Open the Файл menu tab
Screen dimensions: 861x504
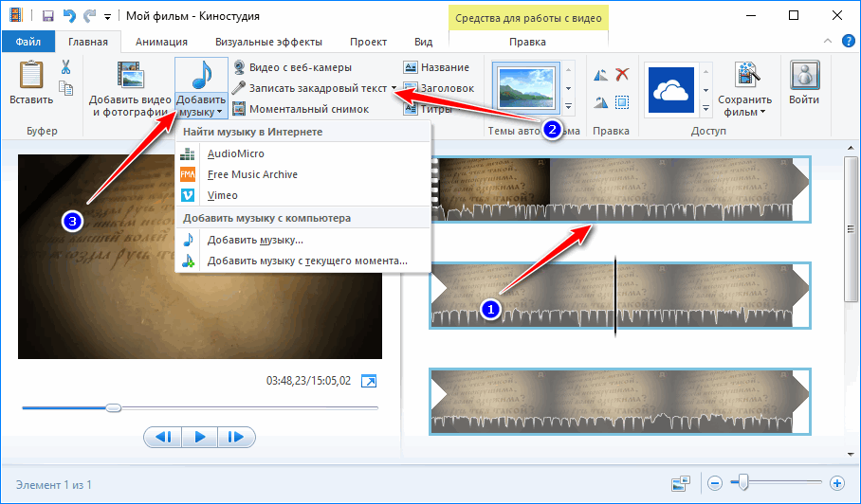pyautogui.click(x=28, y=42)
